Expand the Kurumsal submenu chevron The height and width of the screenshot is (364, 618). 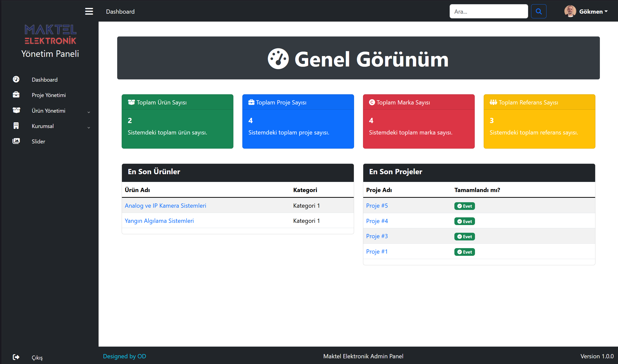point(89,128)
